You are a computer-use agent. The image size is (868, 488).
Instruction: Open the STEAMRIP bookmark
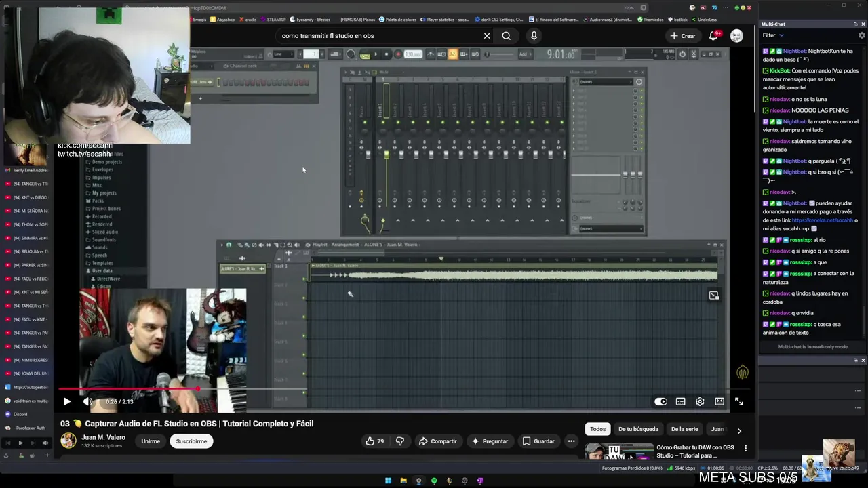coord(273,20)
